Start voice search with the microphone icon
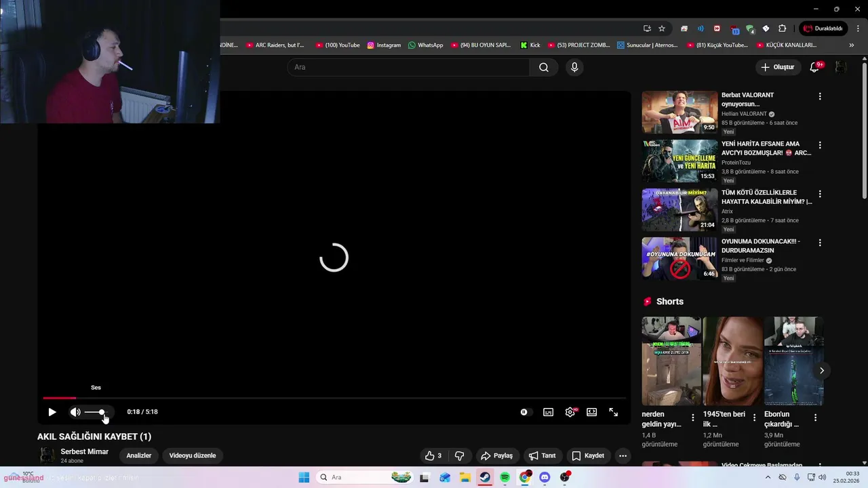 574,67
